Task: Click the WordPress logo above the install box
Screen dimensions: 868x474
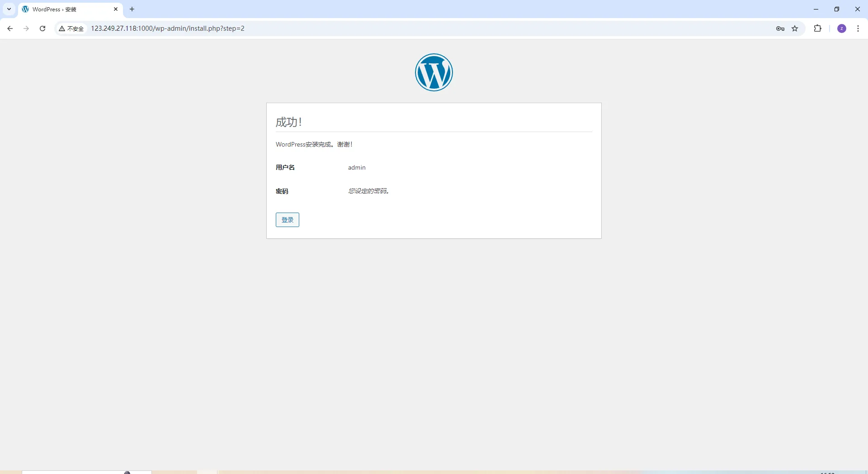Action: (434, 72)
